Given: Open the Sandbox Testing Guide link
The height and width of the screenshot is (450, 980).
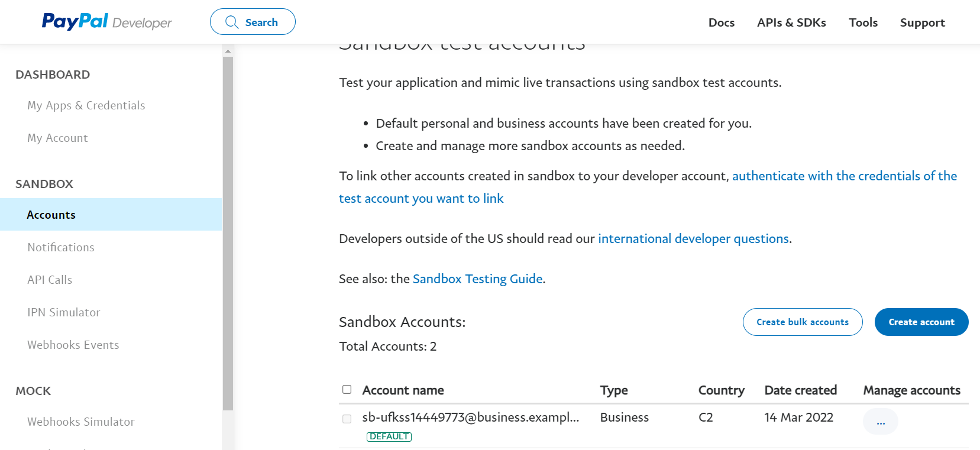Looking at the screenshot, I should (477, 279).
